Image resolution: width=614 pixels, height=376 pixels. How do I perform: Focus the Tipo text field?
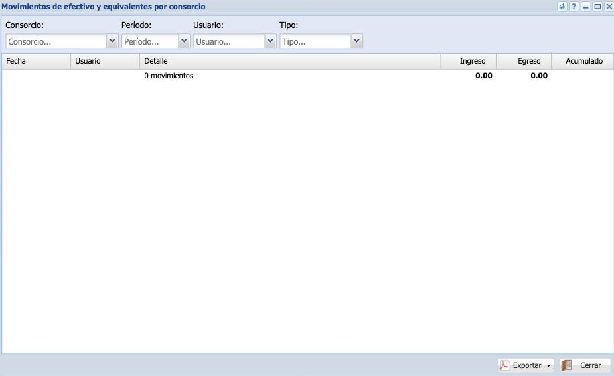[315, 41]
